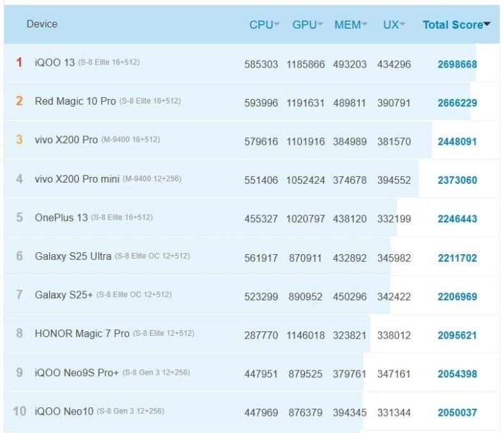This screenshot has height=433, width=504.
Task: Click HONOR Magic 7 Pro CPU score 287770
Action: pyautogui.click(x=261, y=335)
